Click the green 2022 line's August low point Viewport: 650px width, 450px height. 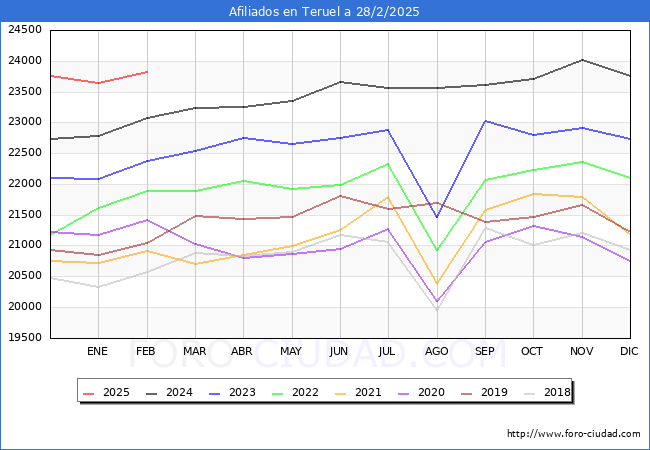tap(437, 250)
